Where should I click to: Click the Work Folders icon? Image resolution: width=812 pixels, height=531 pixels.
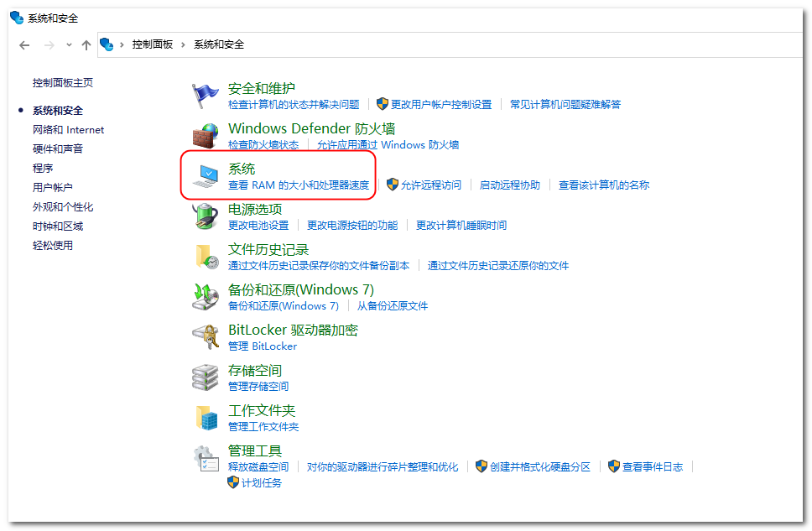tap(206, 418)
